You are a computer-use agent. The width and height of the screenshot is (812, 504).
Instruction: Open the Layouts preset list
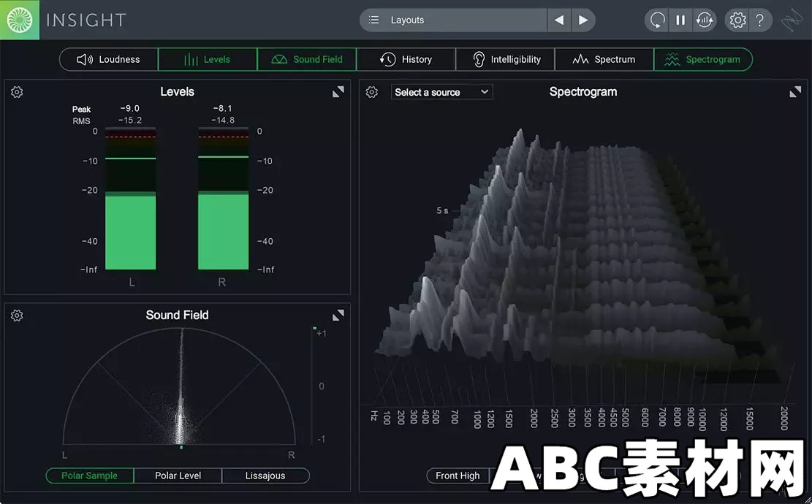pyautogui.click(x=453, y=20)
